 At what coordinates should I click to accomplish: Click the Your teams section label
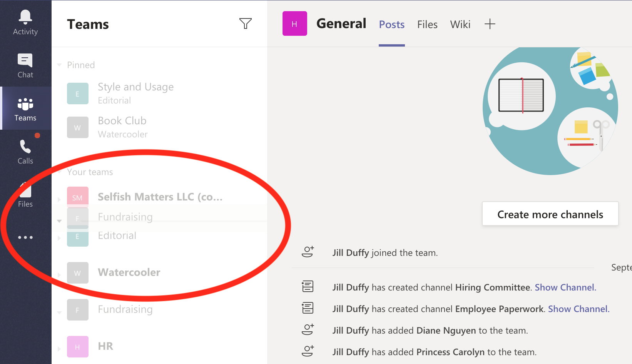[90, 172]
